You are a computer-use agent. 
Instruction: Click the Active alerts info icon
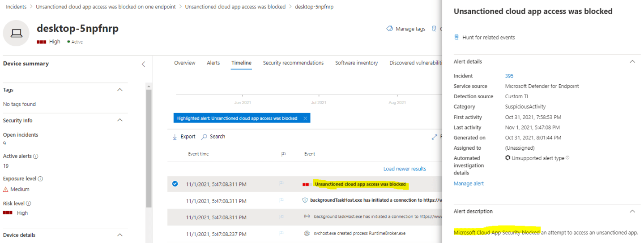point(36,156)
